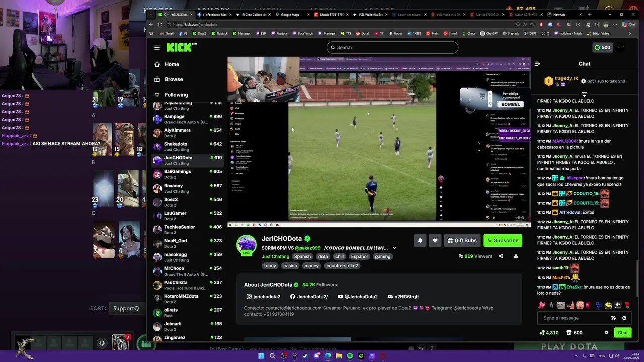Open the Discord link n2HG6trqtt

(403, 297)
